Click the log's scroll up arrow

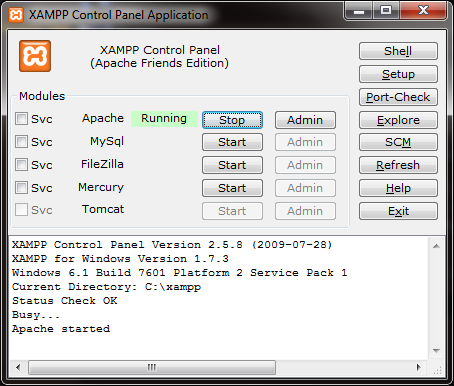(436, 246)
